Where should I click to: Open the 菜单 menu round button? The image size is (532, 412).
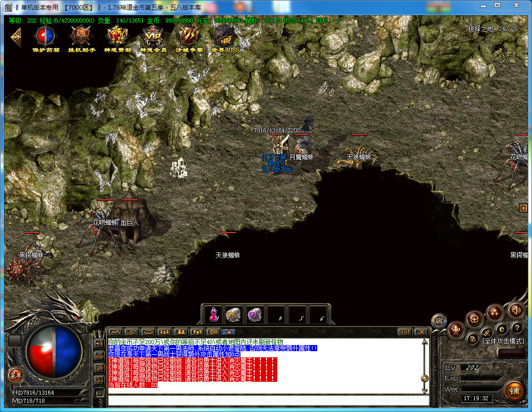coord(16,375)
